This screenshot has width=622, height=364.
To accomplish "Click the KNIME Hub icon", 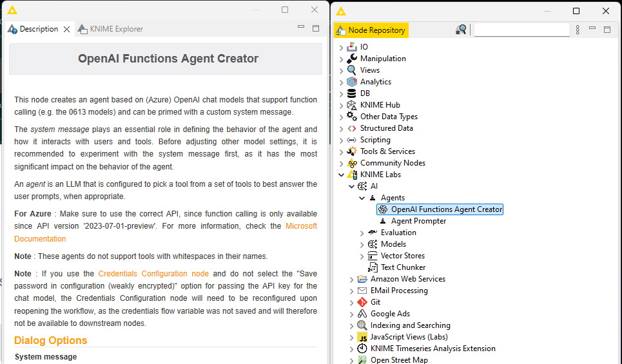I will coord(352,105).
